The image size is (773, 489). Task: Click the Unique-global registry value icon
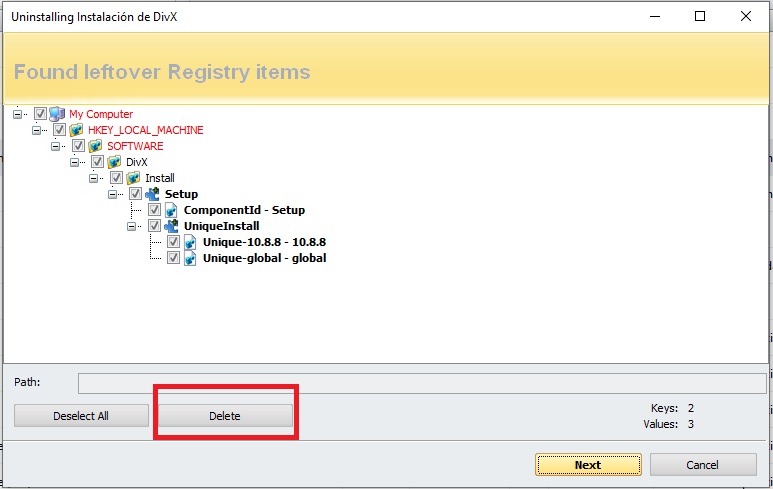pyautogui.click(x=191, y=258)
